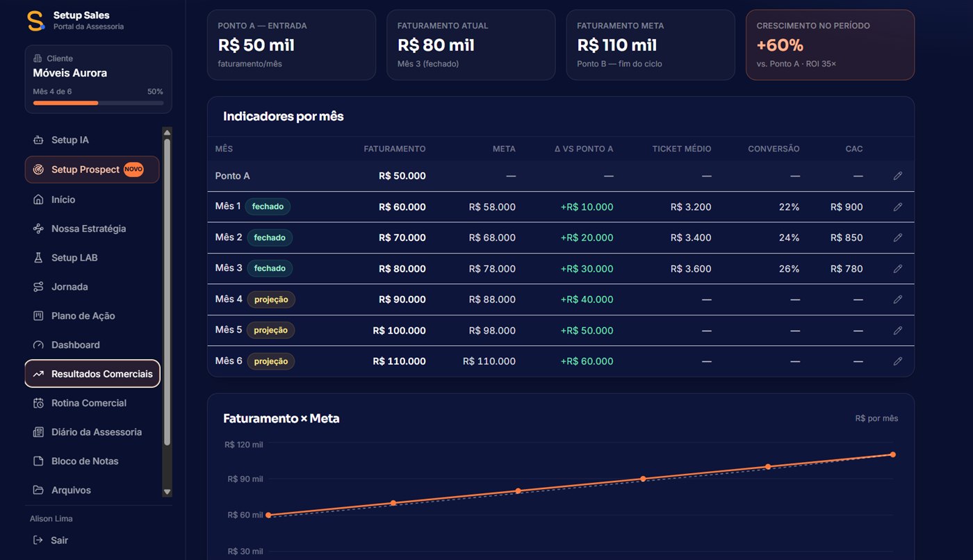Click the sidebar vertical scrollbar thumb
973x560 pixels.
pyautogui.click(x=167, y=292)
